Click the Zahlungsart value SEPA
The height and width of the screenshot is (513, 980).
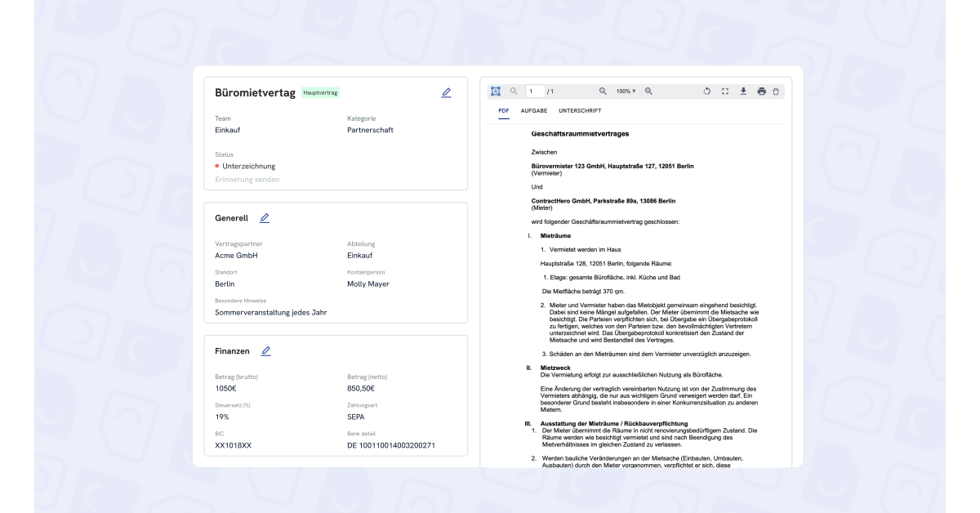pyautogui.click(x=358, y=417)
